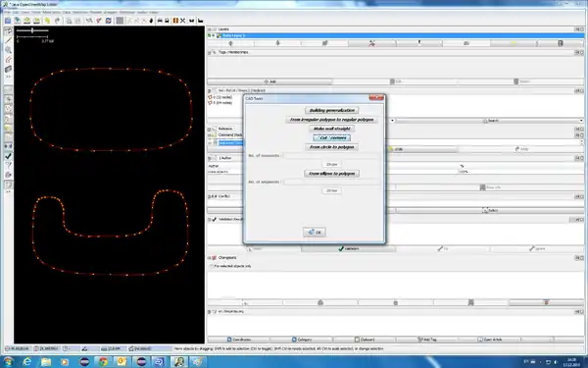The height and width of the screenshot is (368, 588).
Task: Toggle 'For selected objects only' checkbox
Action: (212, 266)
